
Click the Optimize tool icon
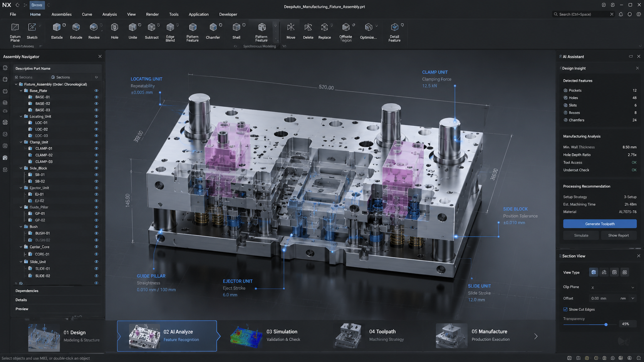coord(368,27)
